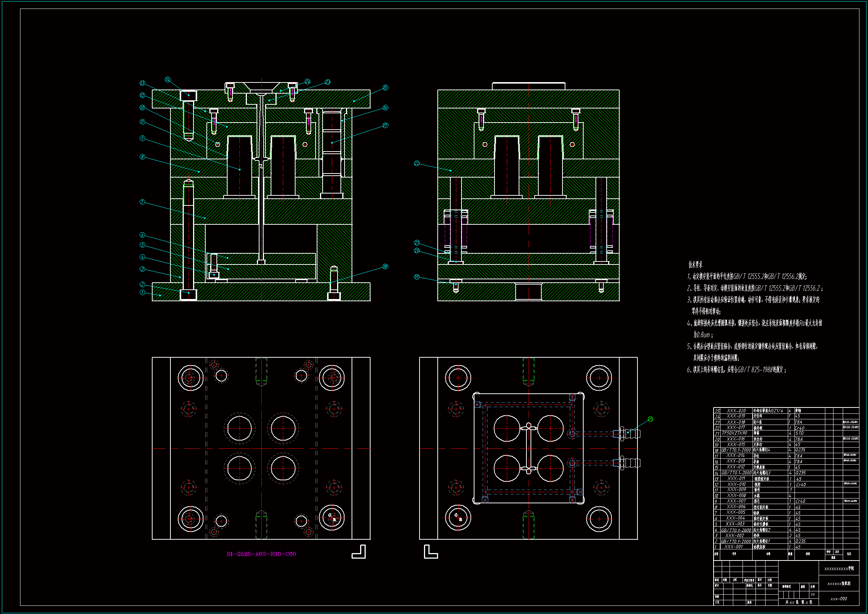This screenshot has width=868, height=614.
Task: Click part balloon number 18
Action: tap(385, 266)
